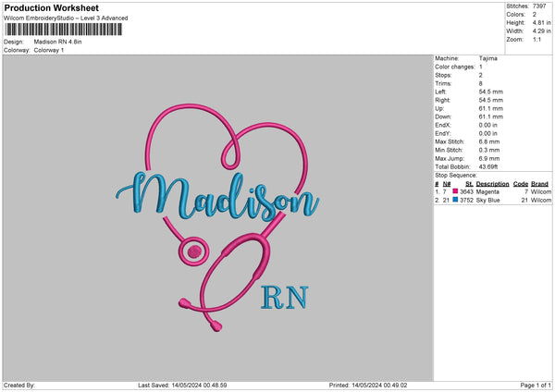This screenshot has width=555, height=392.
Task: Click the 'Trims:' label
Action: (x=443, y=83)
